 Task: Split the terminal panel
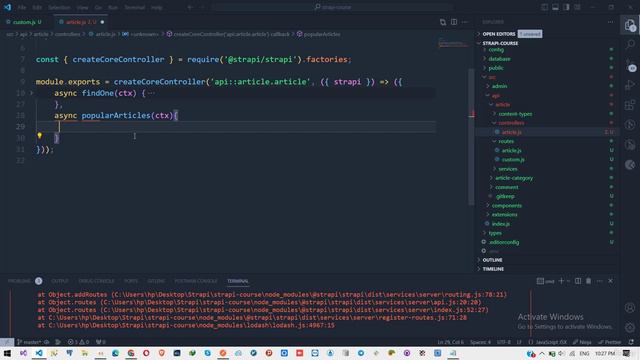(578, 281)
